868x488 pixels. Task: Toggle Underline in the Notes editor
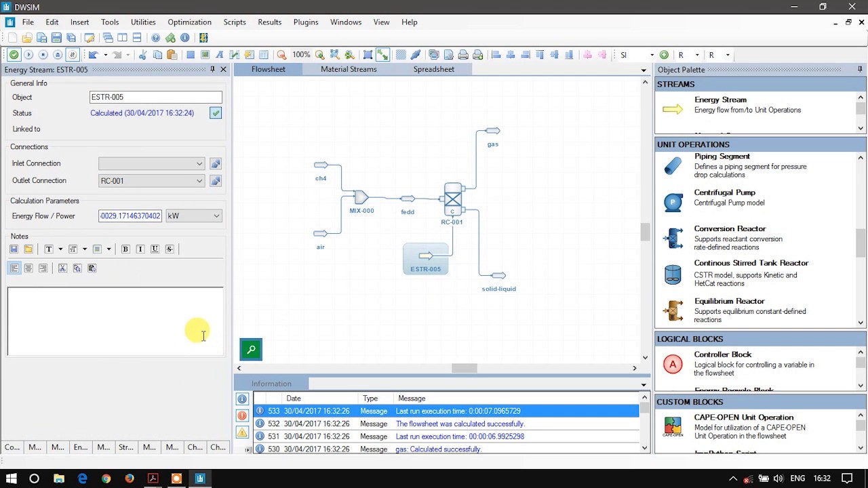(155, 249)
